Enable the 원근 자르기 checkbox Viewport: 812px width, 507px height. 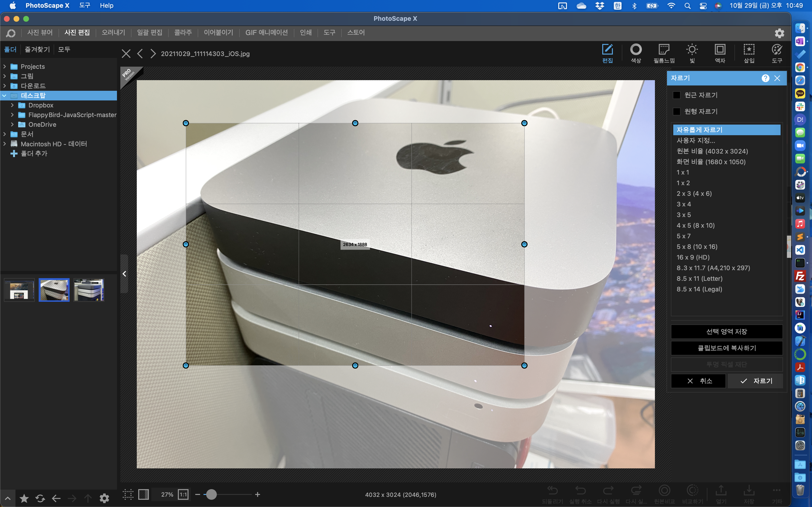point(677,95)
